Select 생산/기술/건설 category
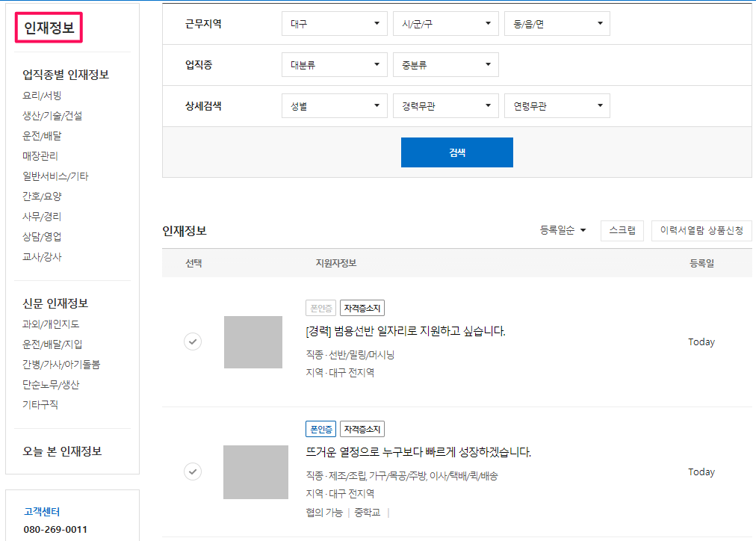756x541 pixels. [52, 116]
